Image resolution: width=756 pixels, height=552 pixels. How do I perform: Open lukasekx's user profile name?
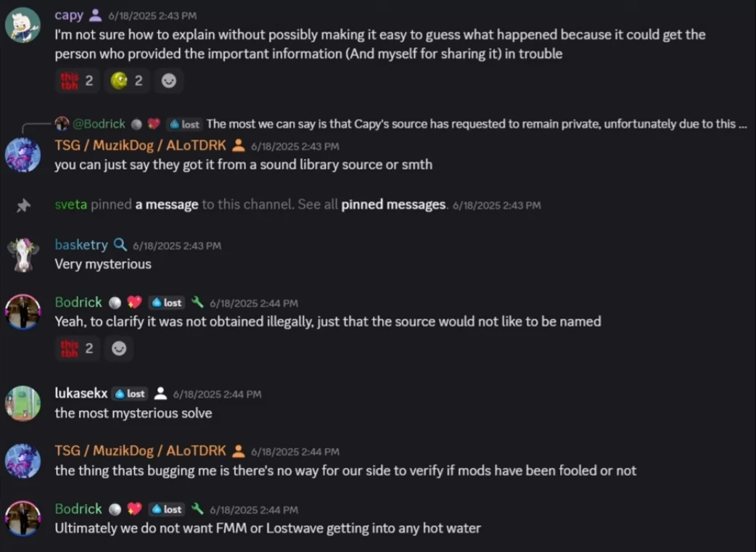click(81, 394)
